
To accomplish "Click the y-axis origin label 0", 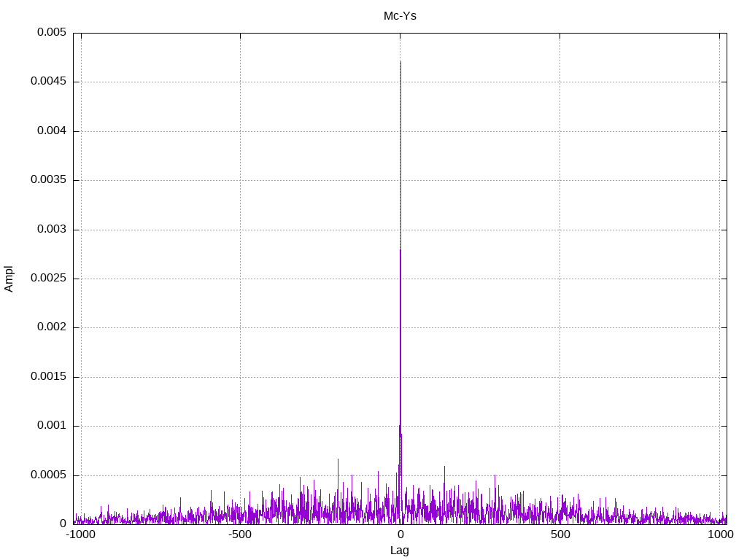I will click(63, 524).
